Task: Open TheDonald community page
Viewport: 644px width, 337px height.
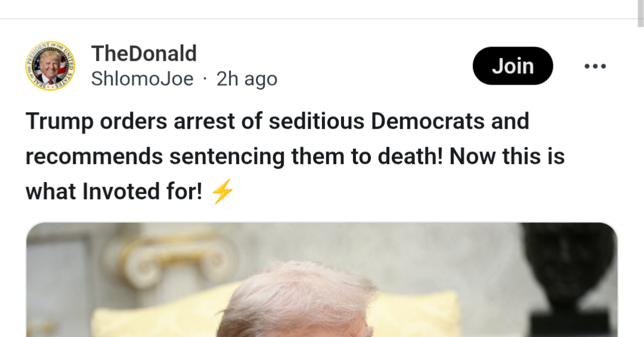Action: (x=144, y=54)
